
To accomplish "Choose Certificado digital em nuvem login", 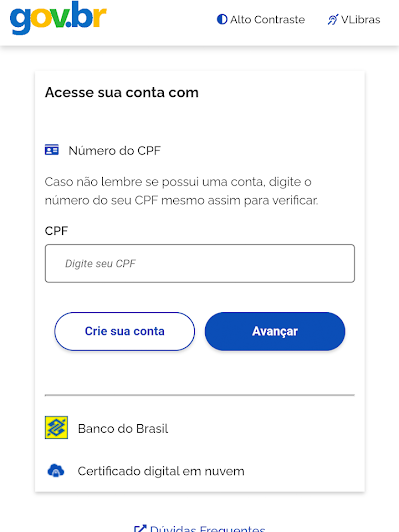I will tap(146, 471).
